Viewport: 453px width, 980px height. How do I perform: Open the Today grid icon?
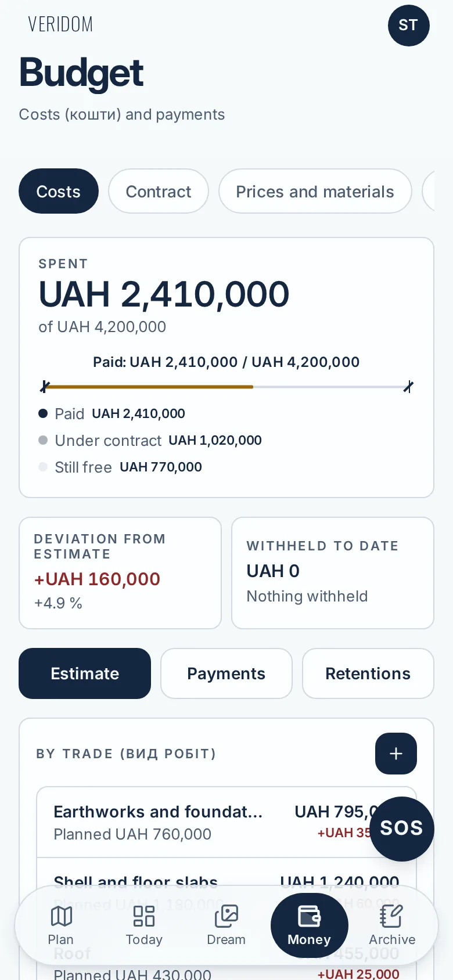[x=144, y=916]
